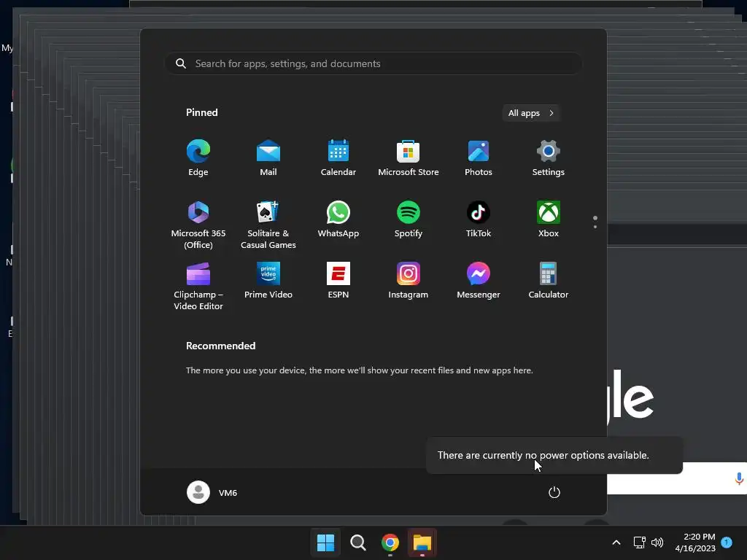Launch the Photos app
The width and height of the screenshot is (747, 560).
pos(479,157)
